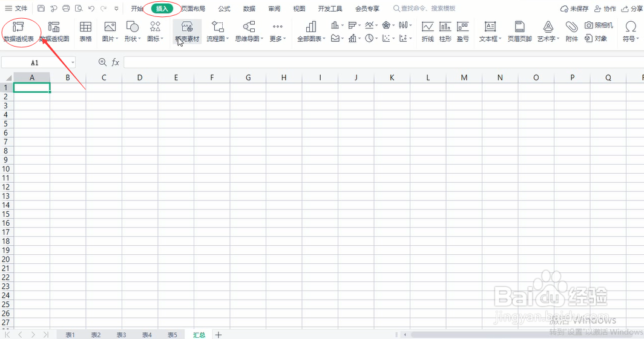
Task: Select sheet tab 表1
Action: point(70,335)
